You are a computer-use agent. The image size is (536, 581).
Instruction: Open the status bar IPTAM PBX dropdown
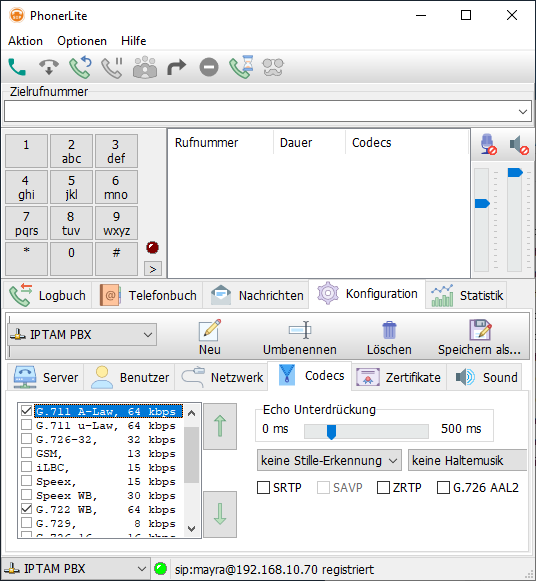point(75,569)
